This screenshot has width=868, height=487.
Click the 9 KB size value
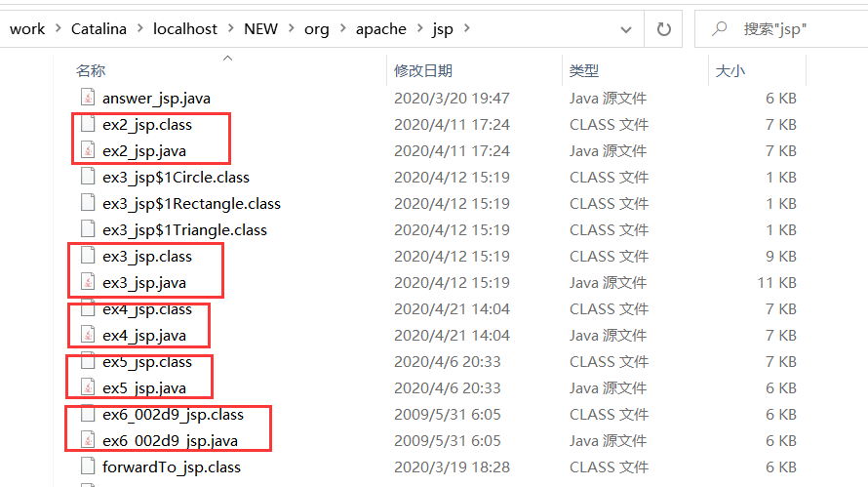click(x=781, y=256)
